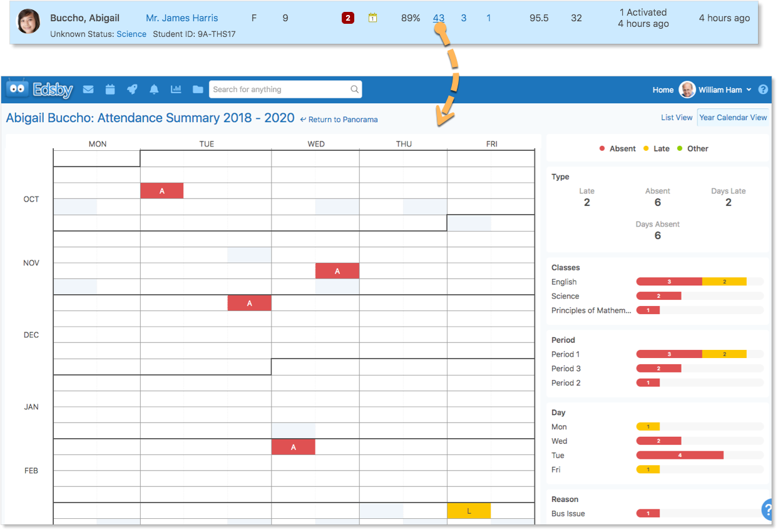Click the rocket launch icon
778x532 pixels.
click(x=132, y=90)
